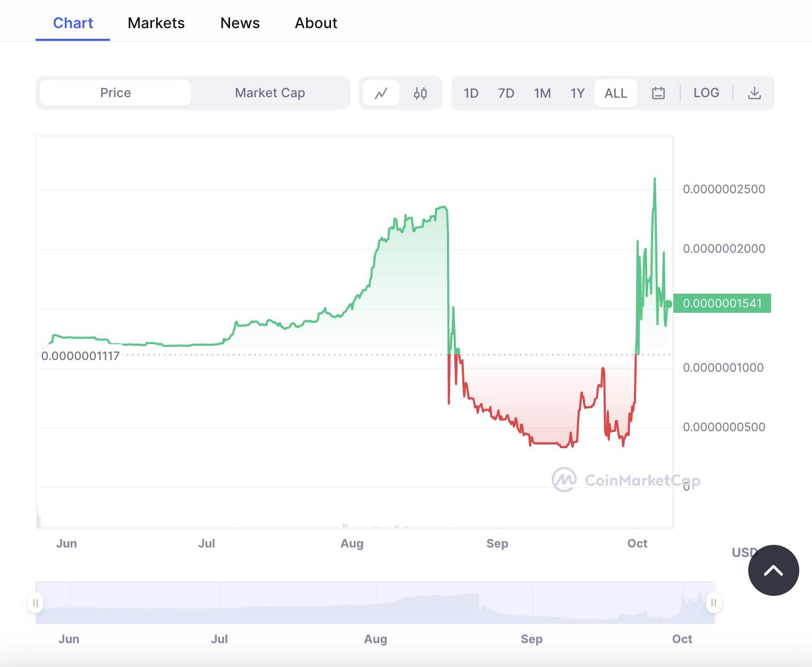This screenshot has width=812, height=667.
Task: Click the navigator overview mini chart
Action: (375, 603)
